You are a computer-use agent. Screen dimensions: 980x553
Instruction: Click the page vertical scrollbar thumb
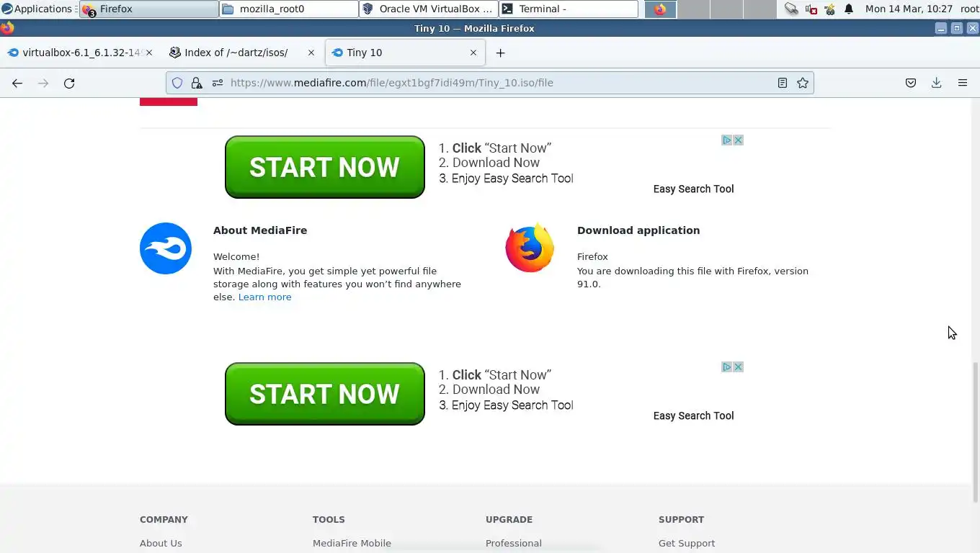976,432
